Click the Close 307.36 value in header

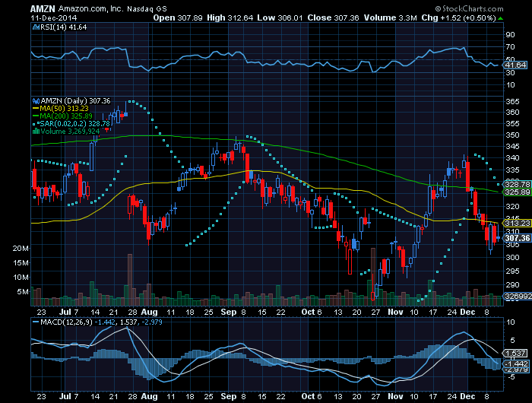(333, 18)
